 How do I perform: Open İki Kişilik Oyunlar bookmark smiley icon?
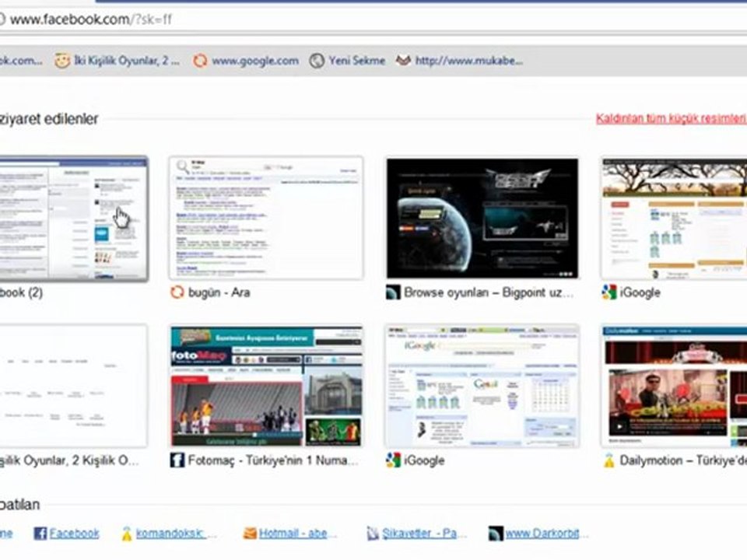(x=62, y=61)
